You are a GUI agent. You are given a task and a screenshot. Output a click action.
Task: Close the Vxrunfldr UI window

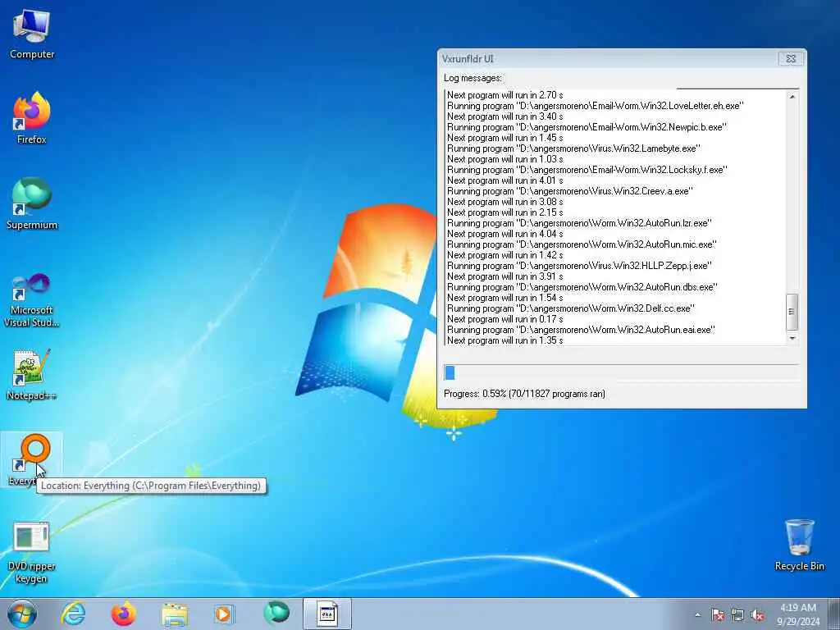[x=791, y=58]
